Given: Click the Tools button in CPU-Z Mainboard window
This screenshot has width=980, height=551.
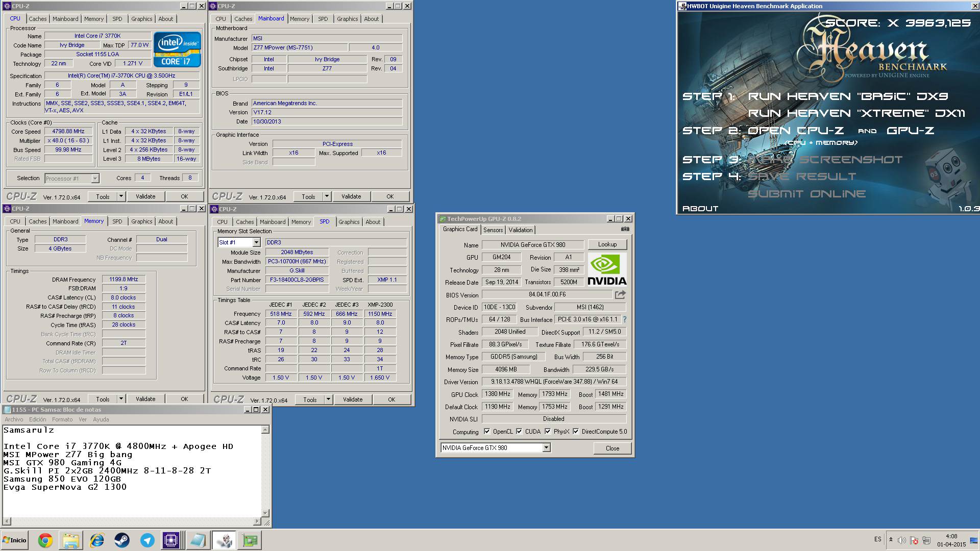Looking at the screenshot, I should [308, 196].
